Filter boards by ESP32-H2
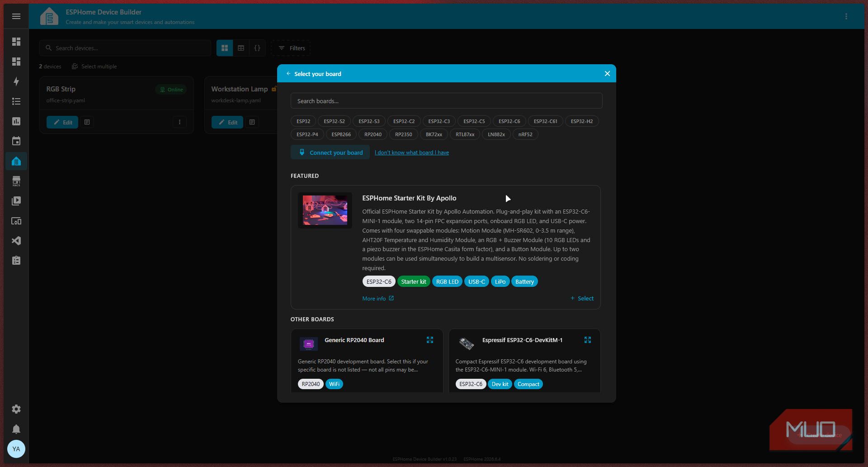The image size is (868, 467). click(582, 121)
